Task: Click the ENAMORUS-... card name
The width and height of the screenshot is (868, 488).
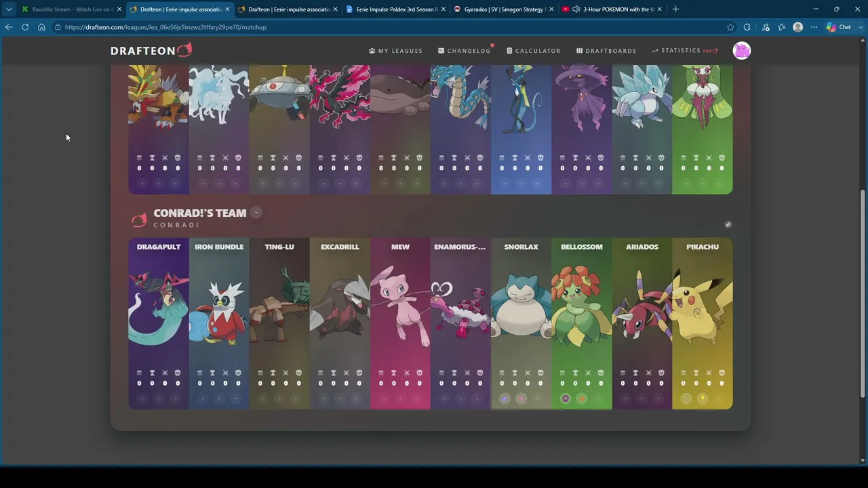Action: click(460, 247)
